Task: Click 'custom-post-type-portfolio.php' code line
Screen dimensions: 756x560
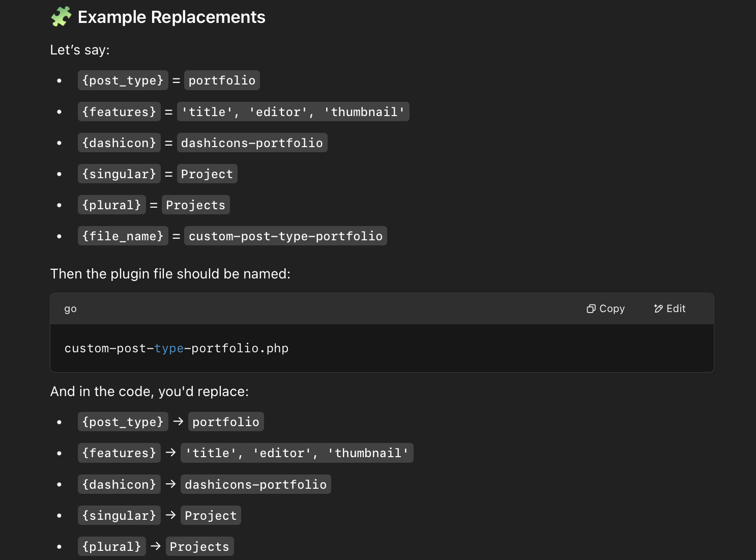Action: (x=177, y=348)
